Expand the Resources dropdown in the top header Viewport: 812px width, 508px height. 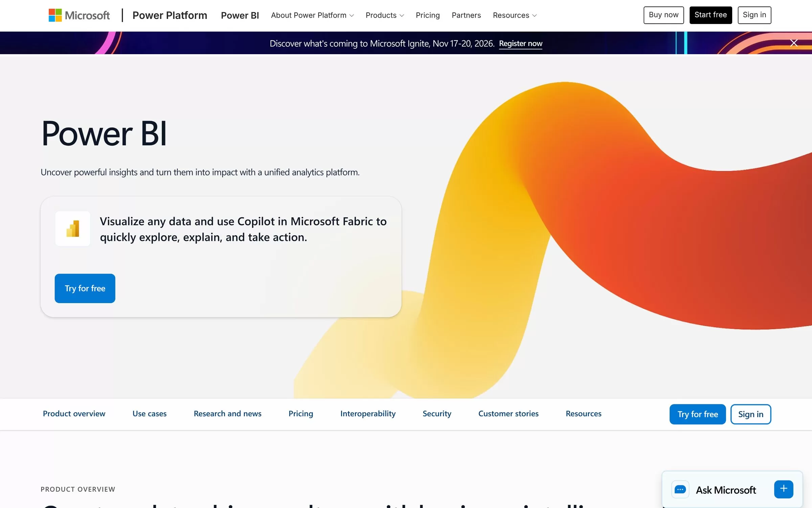point(515,15)
